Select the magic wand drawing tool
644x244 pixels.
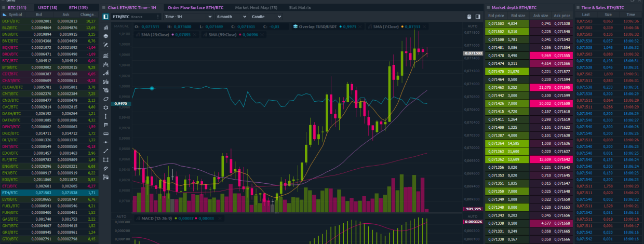tap(106, 45)
